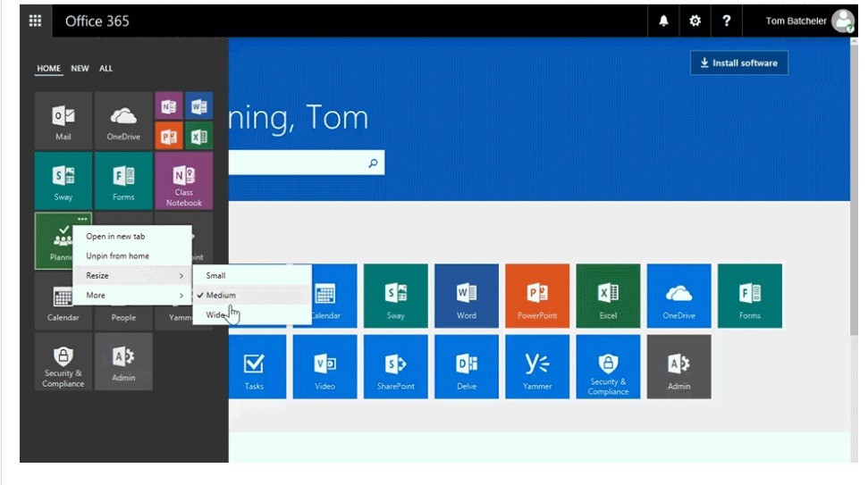
Task: Open Excel tile on main page
Action: (x=609, y=296)
